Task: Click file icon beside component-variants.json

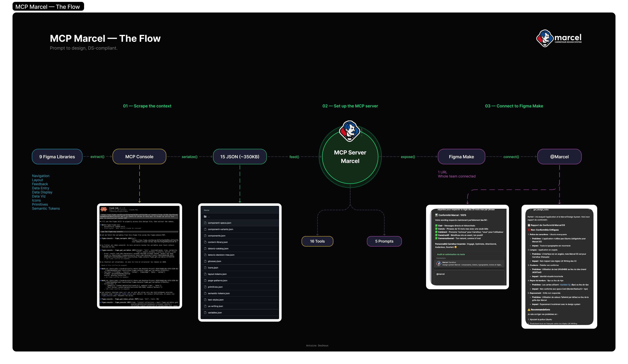Action: tap(205, 229)
